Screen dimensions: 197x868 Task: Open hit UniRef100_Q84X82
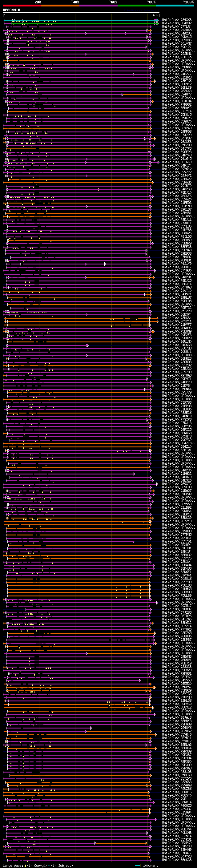pos(177,23)
